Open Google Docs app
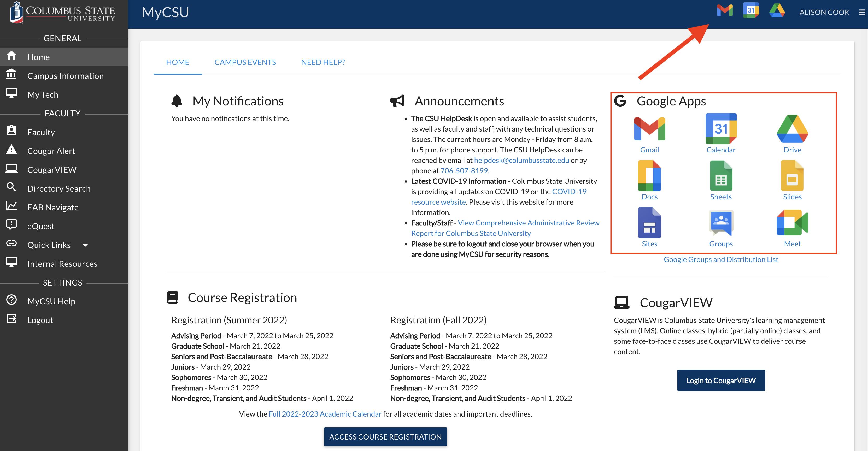Image resolution: width=868 pixels, height=451 pixels. click(x=649, y=181)
